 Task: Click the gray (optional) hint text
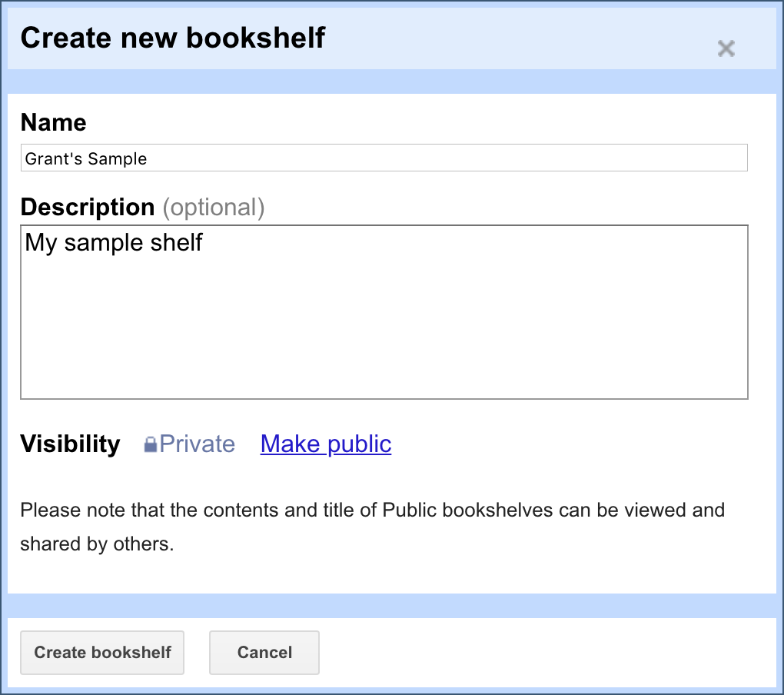(x=214, y=207)
